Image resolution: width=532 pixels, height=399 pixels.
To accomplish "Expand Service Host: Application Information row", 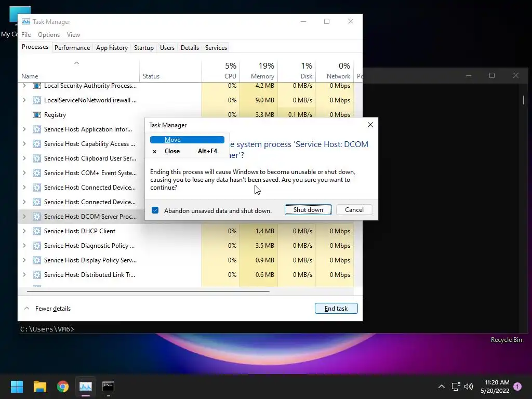I will [24, 129].
